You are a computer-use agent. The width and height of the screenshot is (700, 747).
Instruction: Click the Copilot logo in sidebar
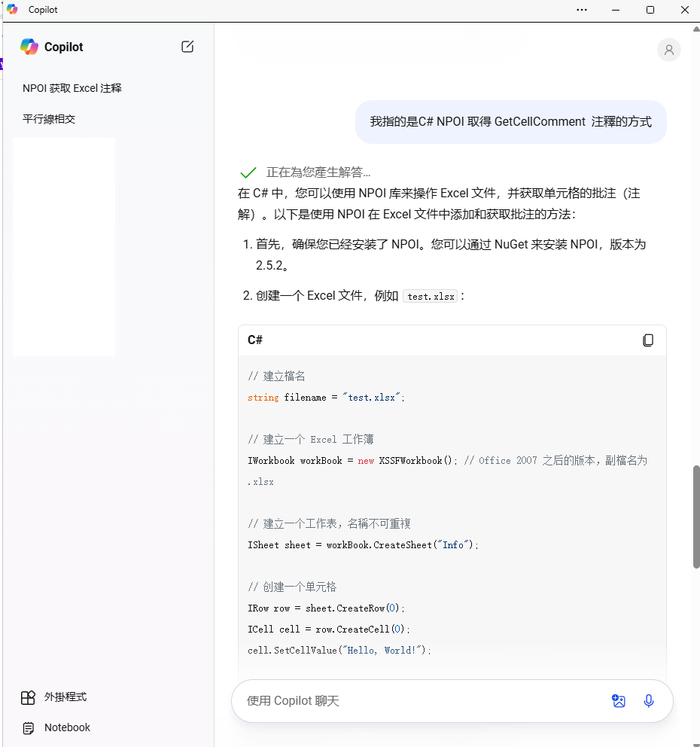(x=29, y=47)
